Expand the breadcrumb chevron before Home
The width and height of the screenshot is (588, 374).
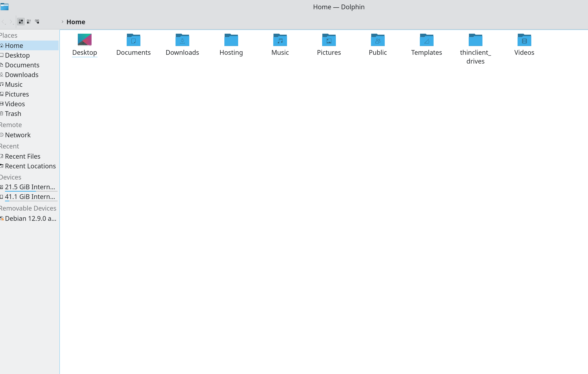[x=63, y=22]
